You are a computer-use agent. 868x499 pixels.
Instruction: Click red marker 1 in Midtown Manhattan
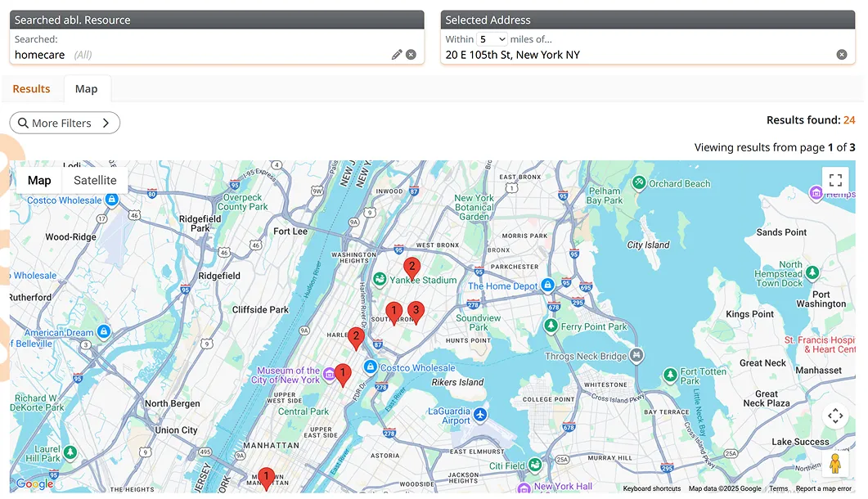click(x=266, y=479)
